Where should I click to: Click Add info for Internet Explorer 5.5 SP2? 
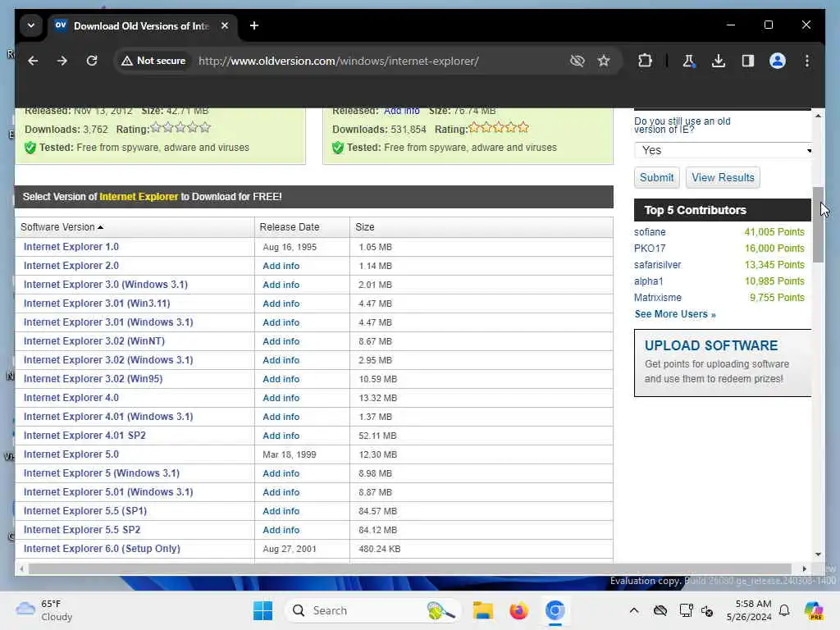click(281, 530)
